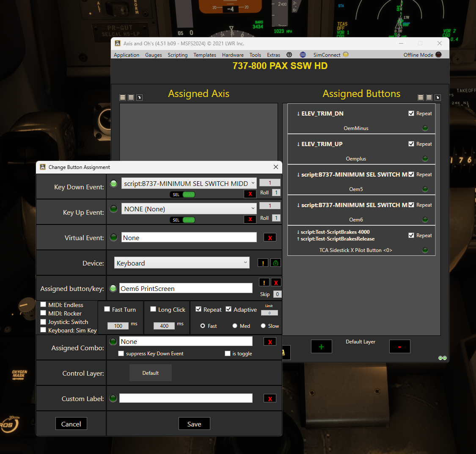Click the Virtual Event input field
This screenshot has width=476, height=454.
tap(189, 237)
